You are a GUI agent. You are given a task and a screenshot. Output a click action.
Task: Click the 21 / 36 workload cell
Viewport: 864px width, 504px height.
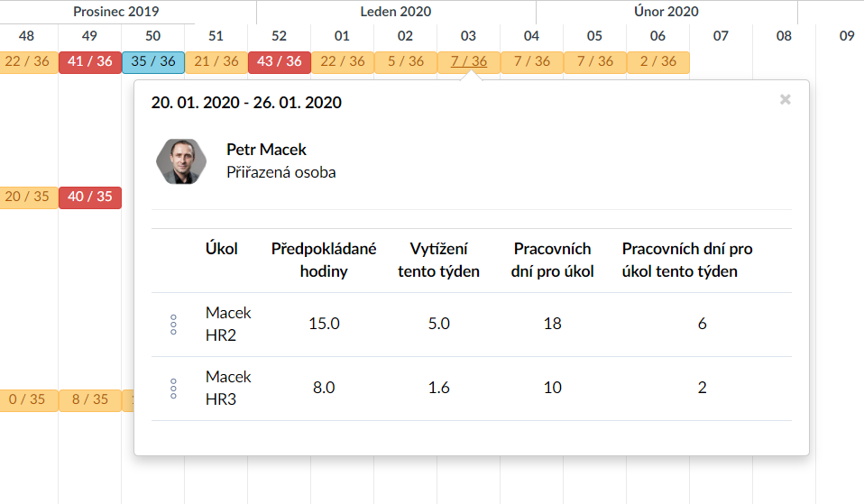click(x=216, y=61)
